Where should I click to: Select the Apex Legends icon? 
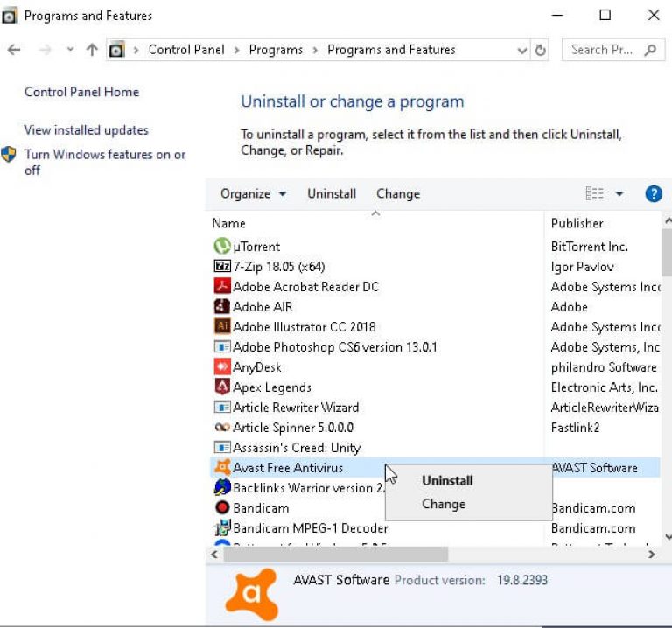[x=222, y=387]
